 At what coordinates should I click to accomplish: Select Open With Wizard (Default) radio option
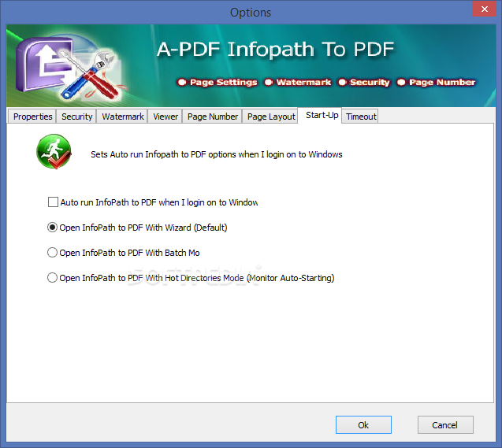tap(52, 228)
